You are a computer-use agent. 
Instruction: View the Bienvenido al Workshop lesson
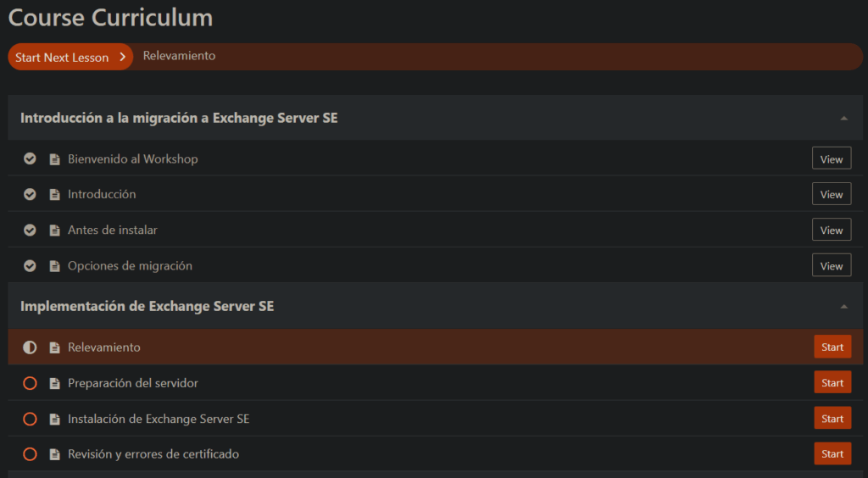click(832, 158)
